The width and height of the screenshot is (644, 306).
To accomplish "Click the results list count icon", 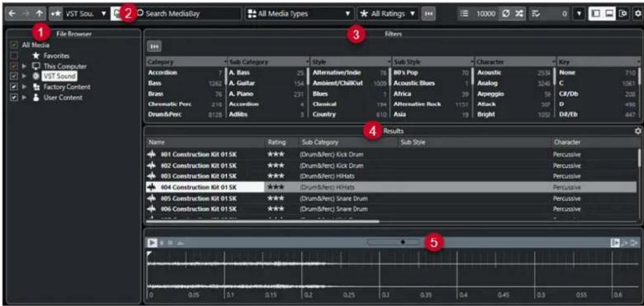I will pos(464,14).
